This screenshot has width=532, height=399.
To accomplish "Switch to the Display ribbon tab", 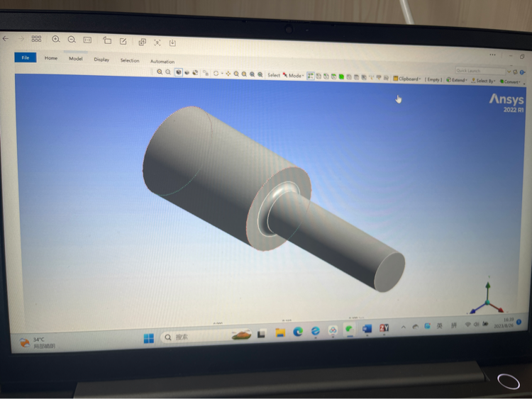I will pyautogui.click(x=101, y=60).
